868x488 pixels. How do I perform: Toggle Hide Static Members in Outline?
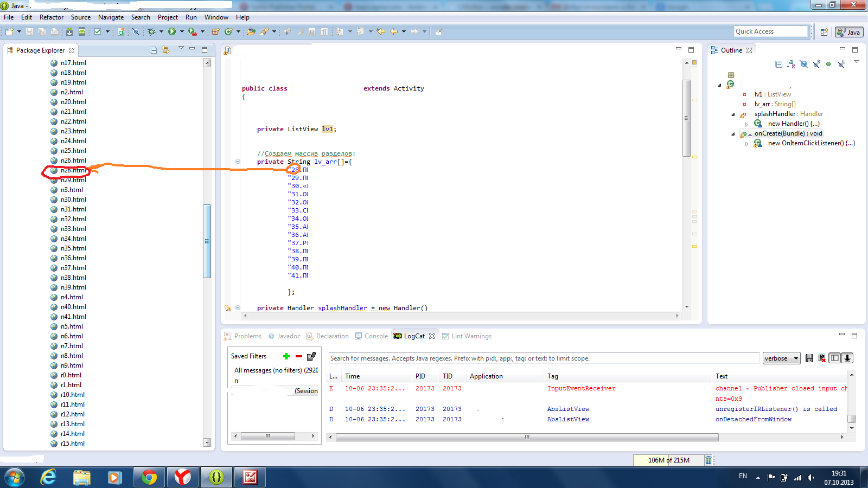tap(816, 65)
